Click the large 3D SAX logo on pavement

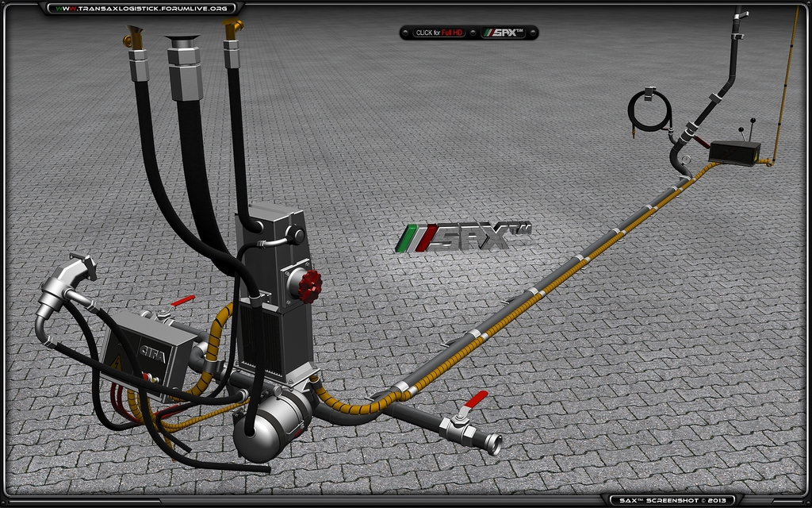(462, 237)
